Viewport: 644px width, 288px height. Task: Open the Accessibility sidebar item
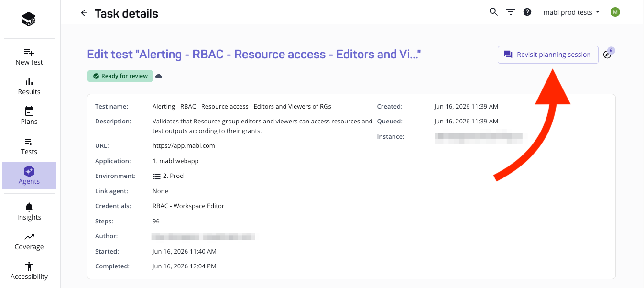coord(29,271)
